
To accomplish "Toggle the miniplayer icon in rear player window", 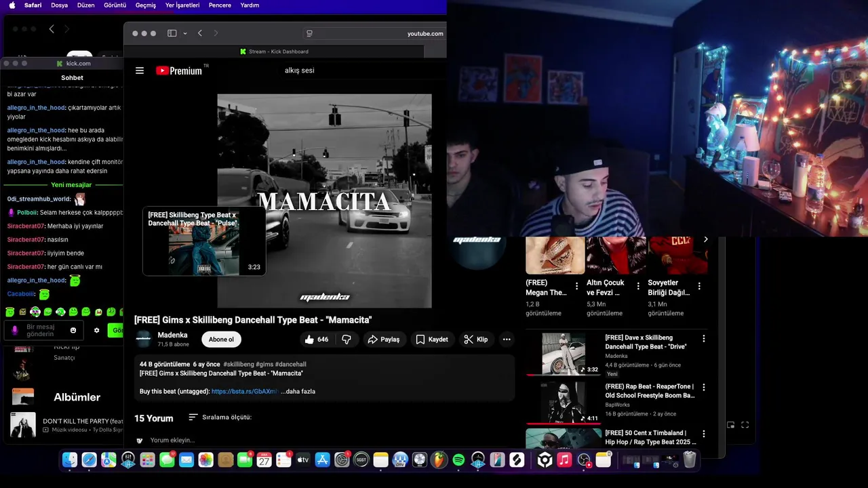I will (x=731, y=425).
